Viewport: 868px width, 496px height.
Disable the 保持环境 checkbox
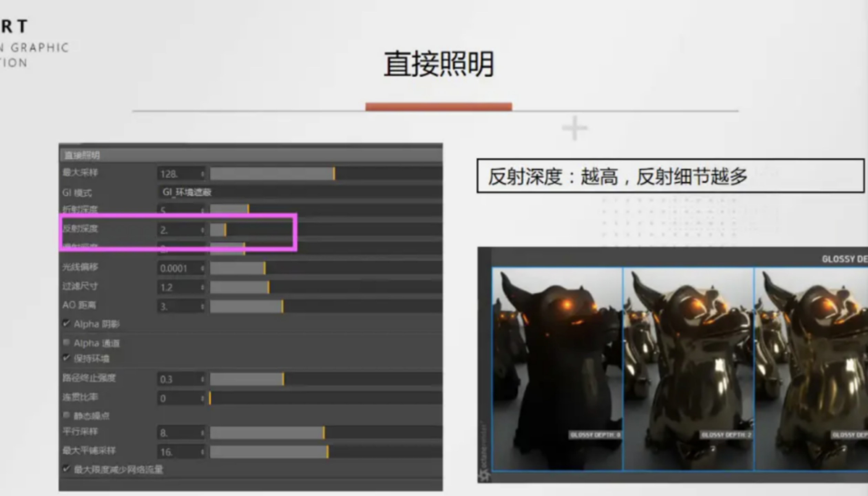click(x=66, y=359)
